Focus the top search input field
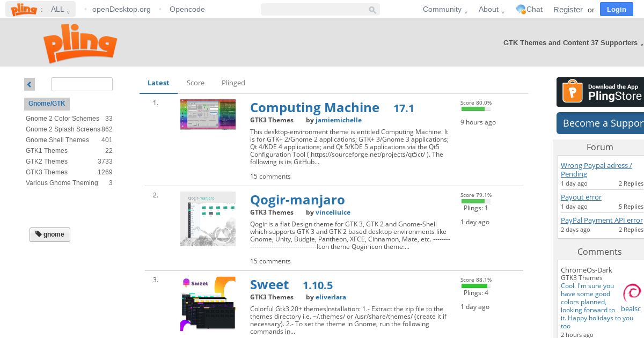644x338 pixels. coord(320,10)
